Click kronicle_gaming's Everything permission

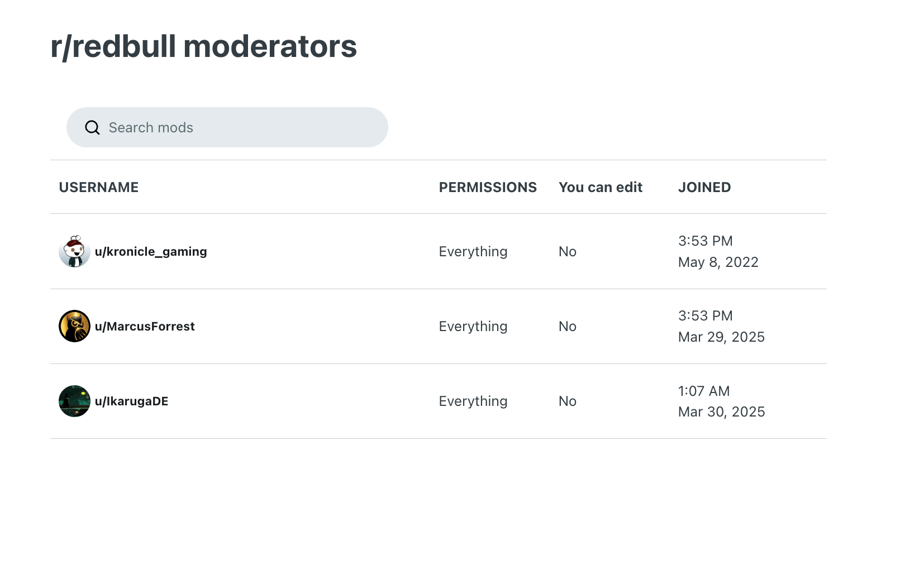point(473,252)
